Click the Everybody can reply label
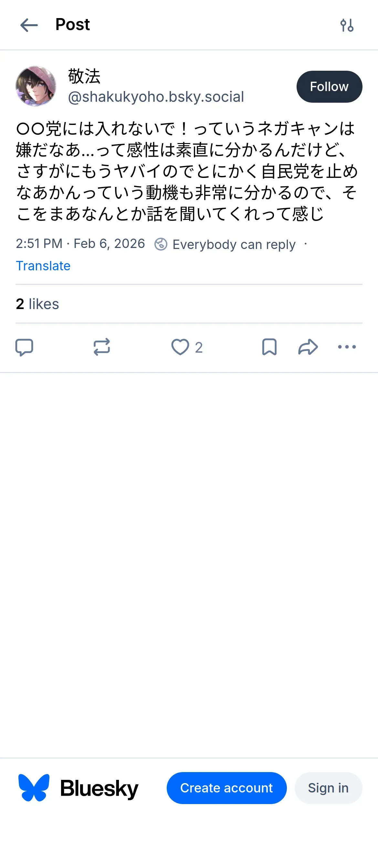Viewport: 378px width, 868px height. coord(234,244)
